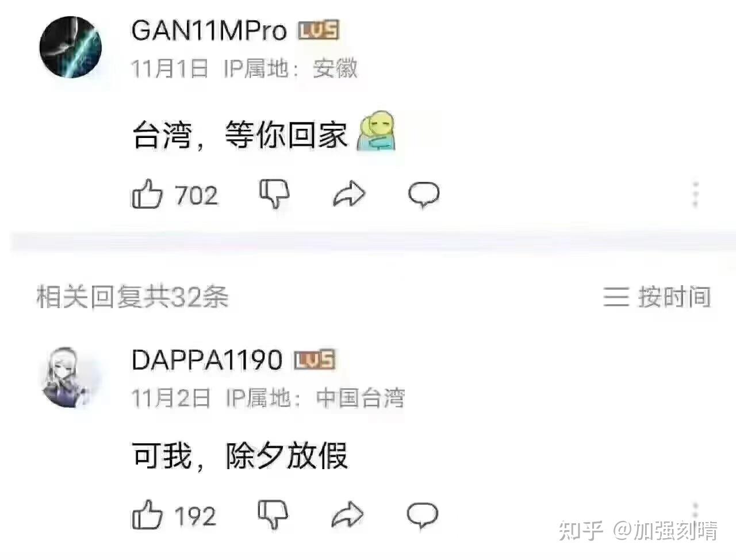View GAN11MPro profile avatar
Image resolution: width=736 pixels, height=560 pixels.
(70, 47)
